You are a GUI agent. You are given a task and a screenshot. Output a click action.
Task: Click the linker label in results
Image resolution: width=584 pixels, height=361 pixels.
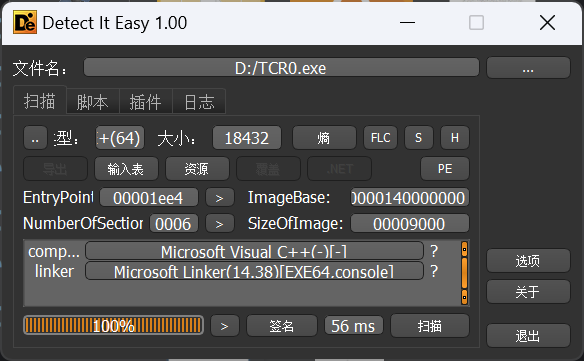pyautogui.click(x=54, y=271)
